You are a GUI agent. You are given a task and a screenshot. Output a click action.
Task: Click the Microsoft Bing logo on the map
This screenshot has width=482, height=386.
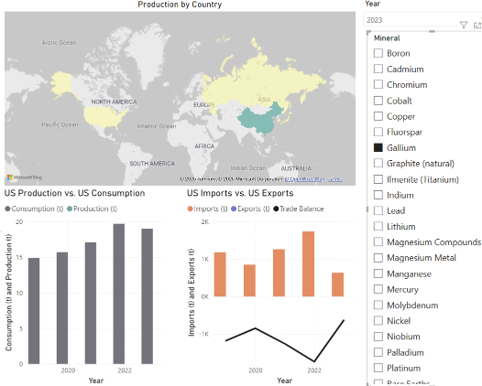[x=24, y=177]
